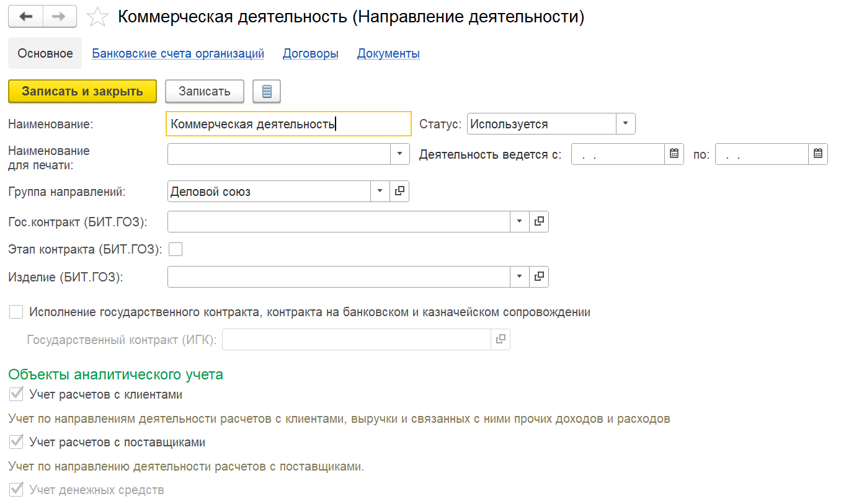Screen dimensions: 841x504
Task: Open the Группа направлений item with its open icon
Action: tap(399, 192)
